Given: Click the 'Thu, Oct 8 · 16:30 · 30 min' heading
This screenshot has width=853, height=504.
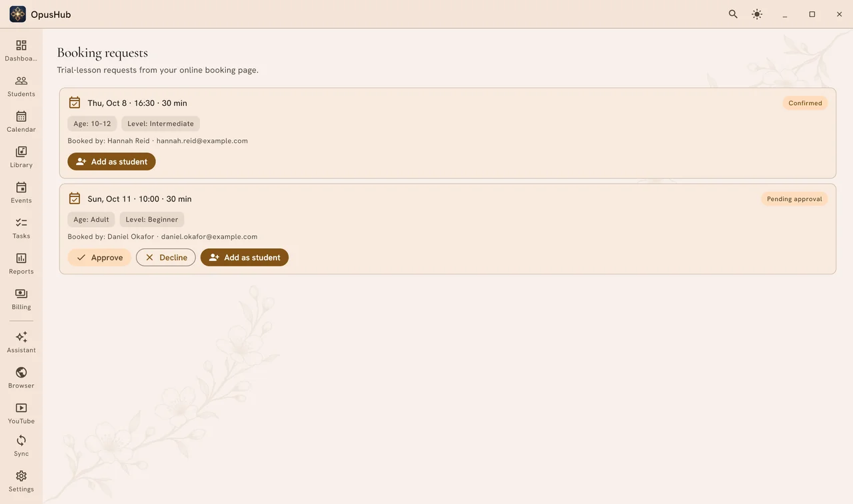Looking at the screenshot, I should pos(137,103).
